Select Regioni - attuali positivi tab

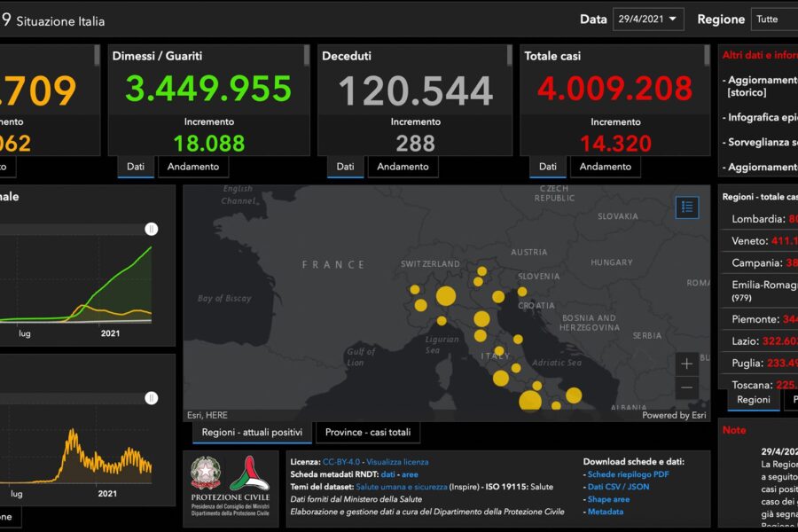coord(249,432)
